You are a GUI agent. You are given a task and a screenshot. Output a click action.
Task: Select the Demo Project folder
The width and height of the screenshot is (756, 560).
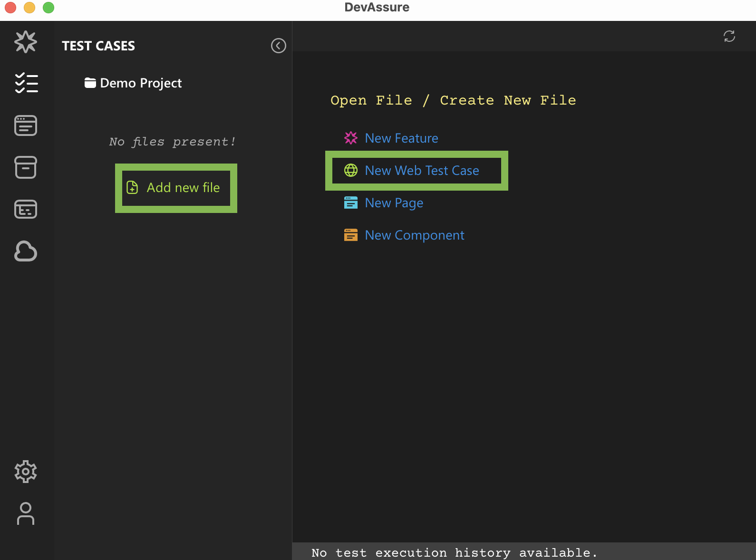[x=134, y=83]
